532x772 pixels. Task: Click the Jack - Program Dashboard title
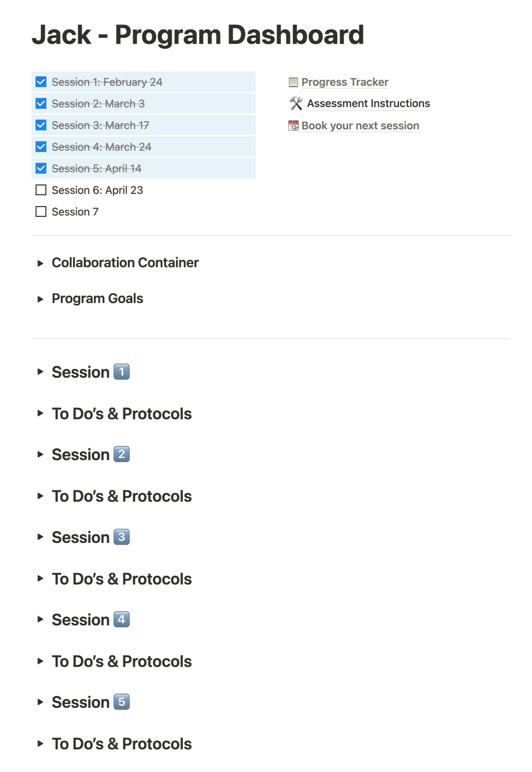tap(198, 35)
